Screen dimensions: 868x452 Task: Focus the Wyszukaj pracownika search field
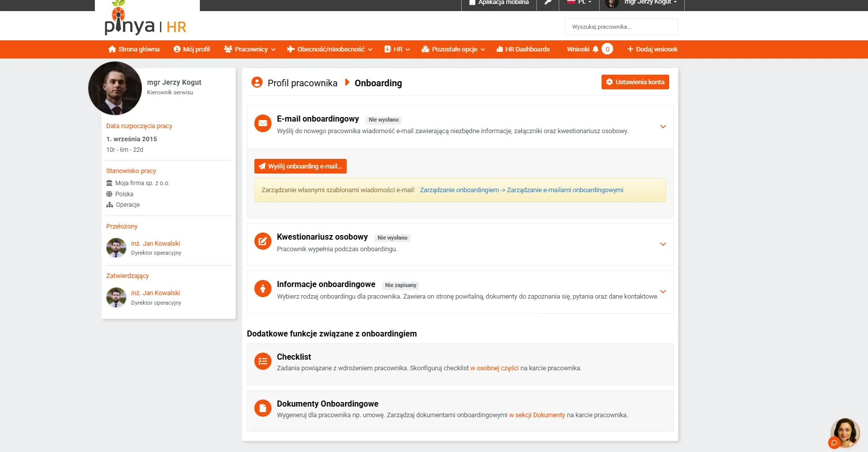point(621,27)
